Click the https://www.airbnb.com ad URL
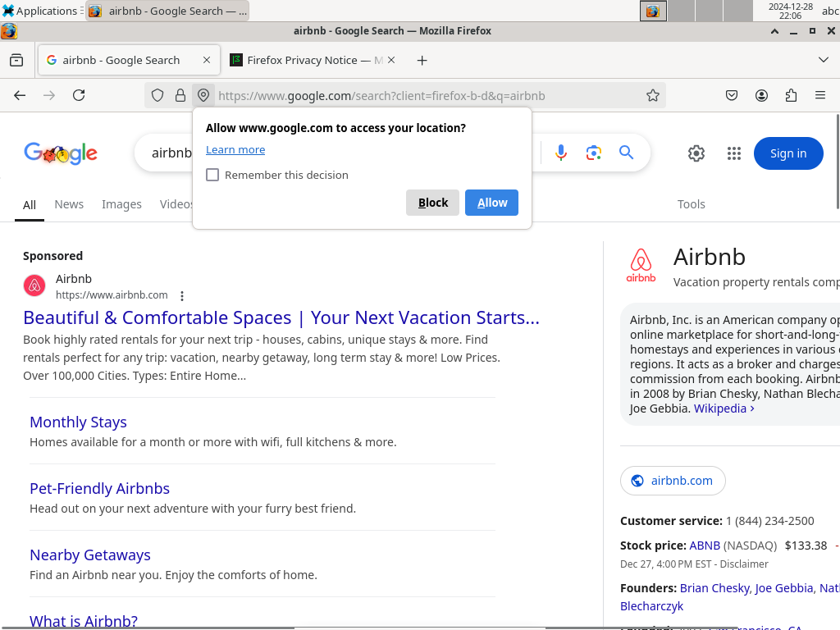Viewport: 840px width, 630px height. click(x=112, y=295)
